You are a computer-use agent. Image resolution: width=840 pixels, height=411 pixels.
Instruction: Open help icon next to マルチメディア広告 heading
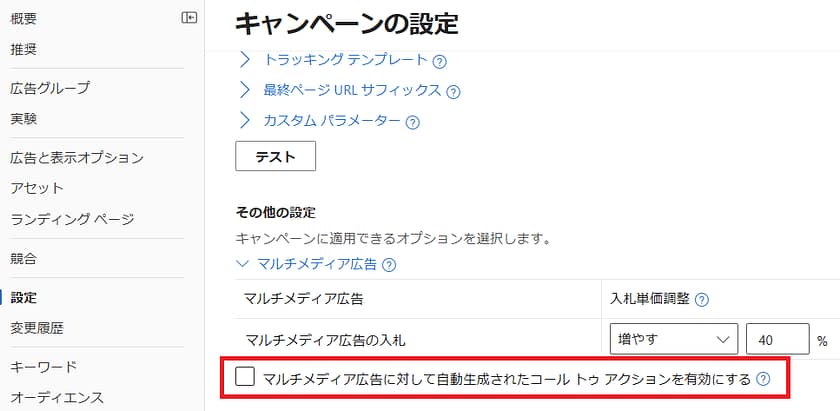[x=389, y=265]
